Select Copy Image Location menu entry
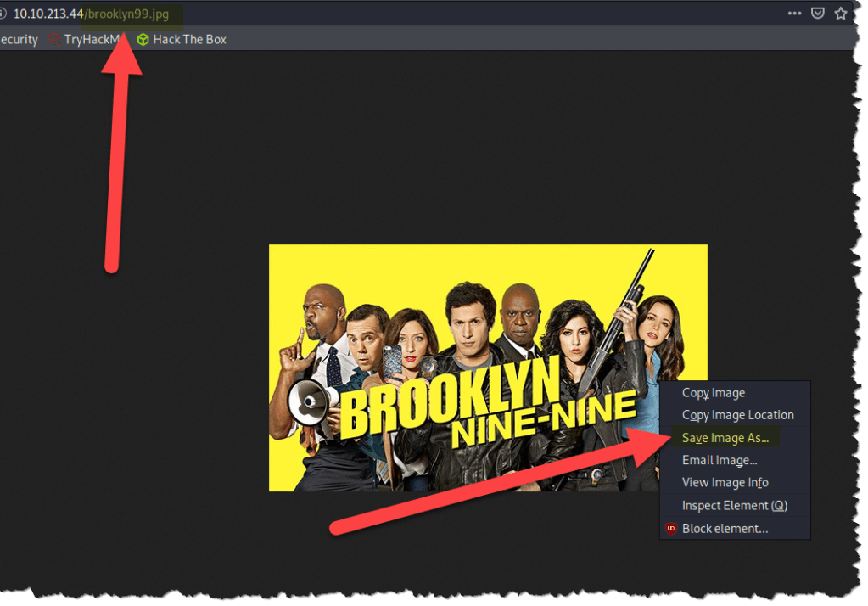The width and height of the screenshot is (868, 606). point(737,415)
